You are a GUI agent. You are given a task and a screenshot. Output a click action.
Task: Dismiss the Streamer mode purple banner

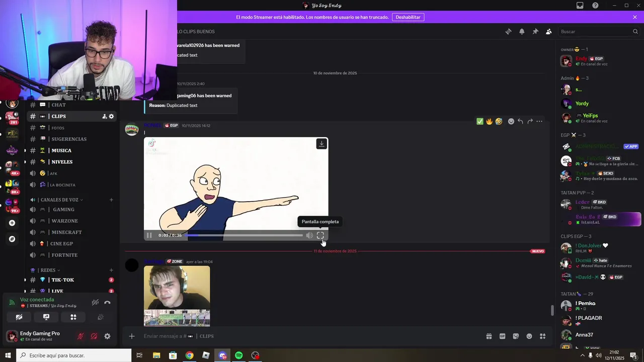635,17
